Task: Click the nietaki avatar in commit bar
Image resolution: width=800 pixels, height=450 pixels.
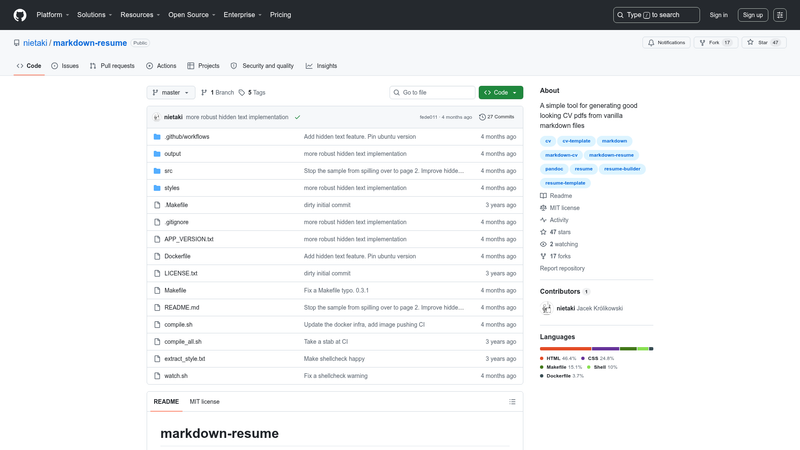Action: click(157, 117)
